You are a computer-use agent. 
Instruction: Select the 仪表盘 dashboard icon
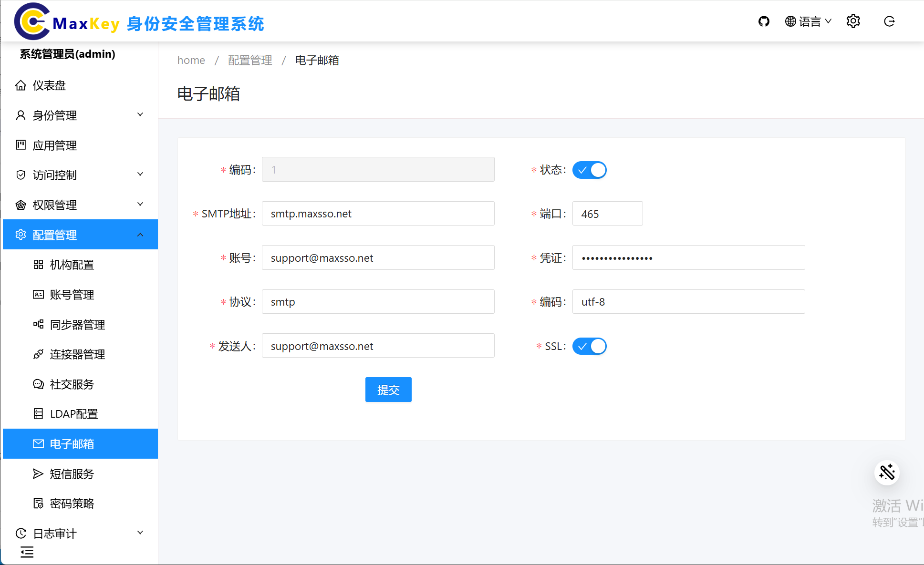pyautogui.click(x=21, y=85)
